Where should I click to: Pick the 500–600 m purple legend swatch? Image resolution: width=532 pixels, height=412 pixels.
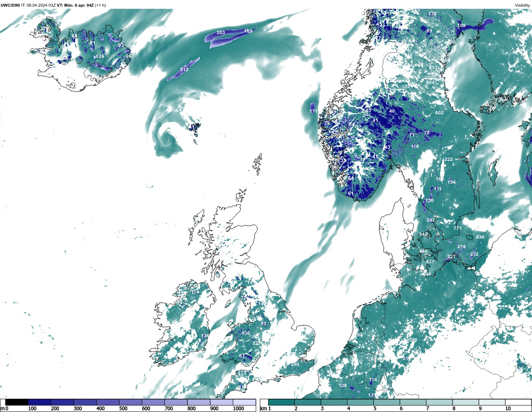click(x=131, y=402)
